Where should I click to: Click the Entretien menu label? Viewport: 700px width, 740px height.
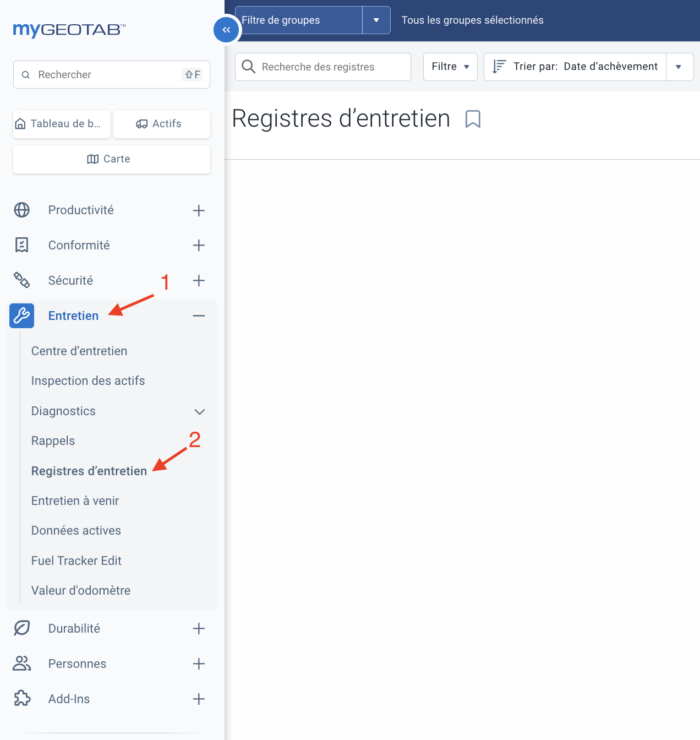(x=73, y=315)
